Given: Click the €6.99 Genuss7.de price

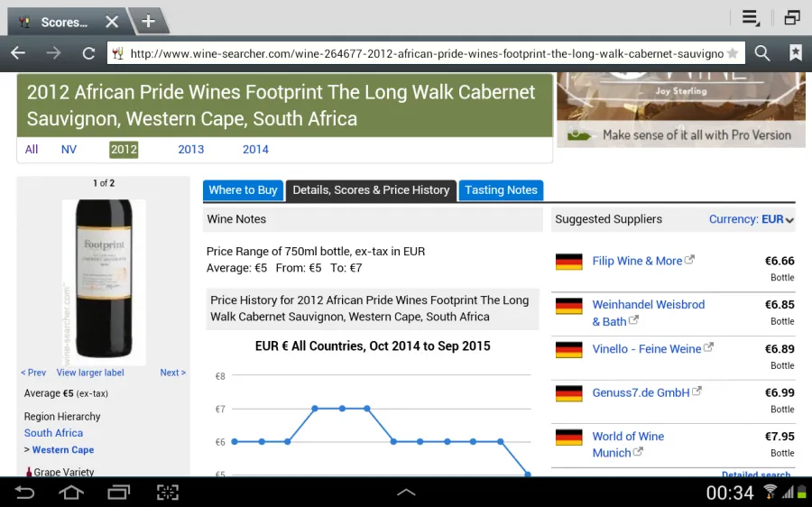Looking at the screenshot, I should 780,392.
